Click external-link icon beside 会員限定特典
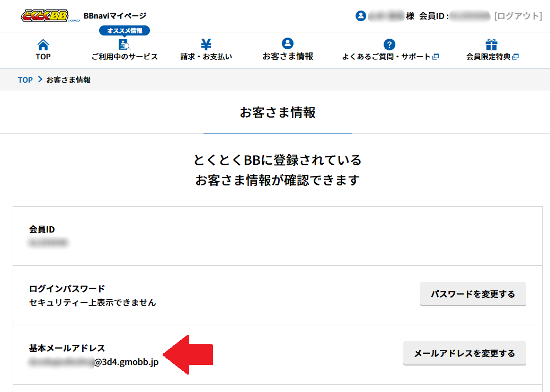 click(x=515, y=57)
